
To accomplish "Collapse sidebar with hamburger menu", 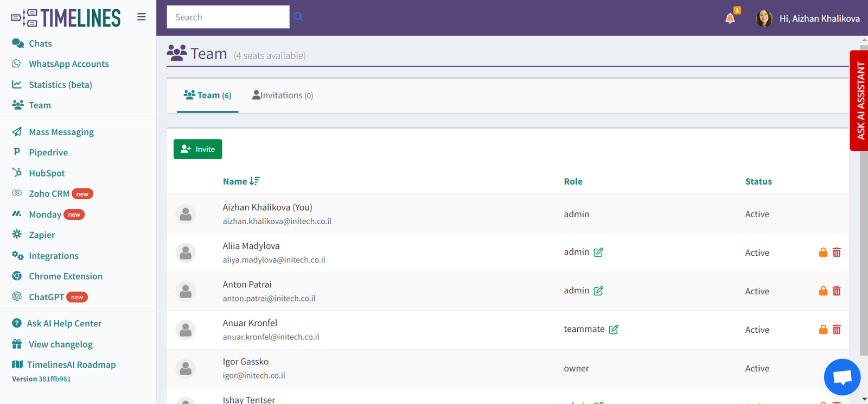I will 142,17.
